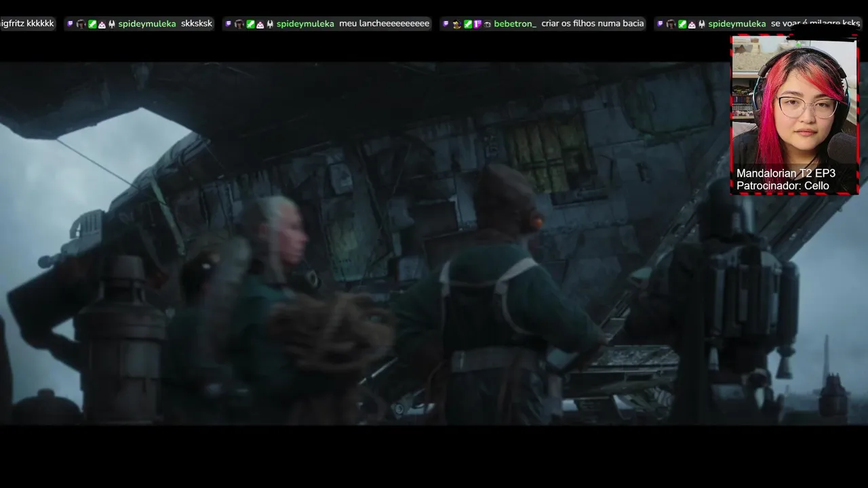Click headphone avatar badge in 'meu lancheeeeeeeeee' message
This screenshot has width=868, height=488.
pyautogui.click(x=239, y=24)
